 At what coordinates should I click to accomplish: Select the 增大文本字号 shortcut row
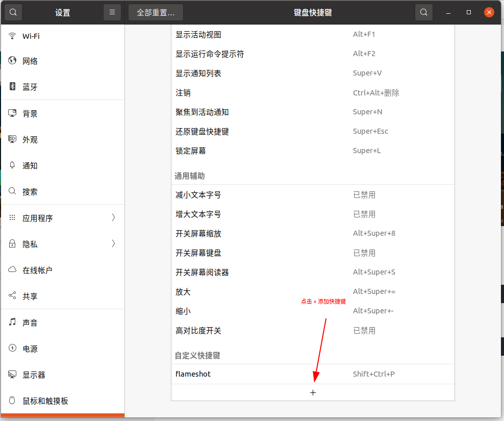click(x=313, y=214)
